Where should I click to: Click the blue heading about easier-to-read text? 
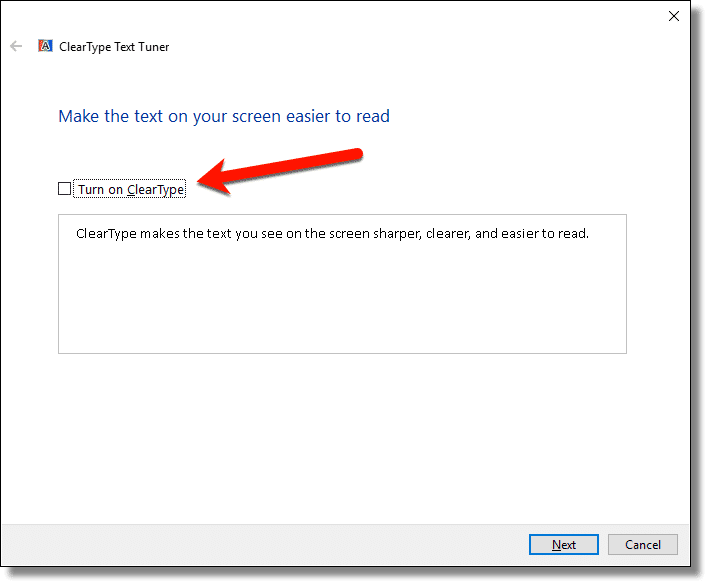(x=224, y=116)
